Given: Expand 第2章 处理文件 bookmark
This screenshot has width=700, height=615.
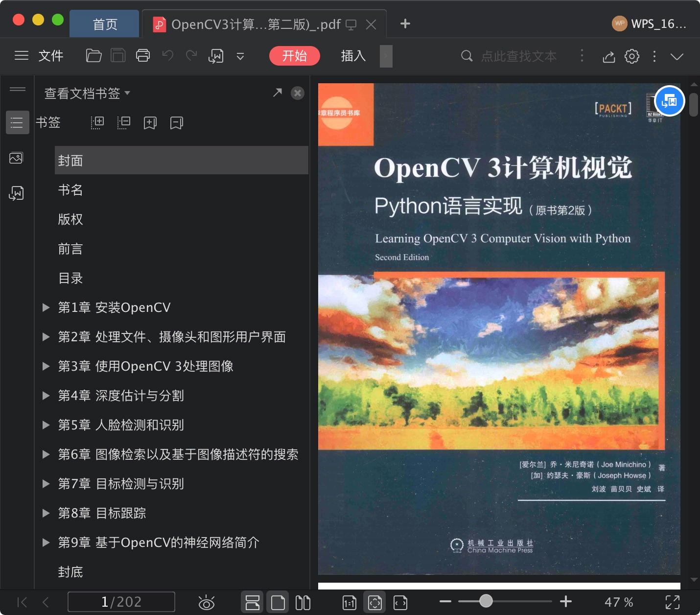Looking at the screenshot, I should point(46,337).
